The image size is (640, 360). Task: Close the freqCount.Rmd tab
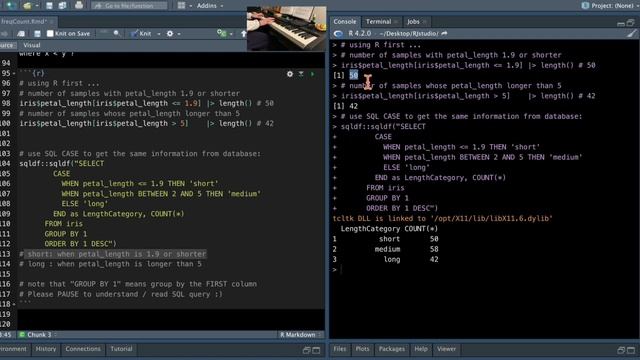coord(52,21)
